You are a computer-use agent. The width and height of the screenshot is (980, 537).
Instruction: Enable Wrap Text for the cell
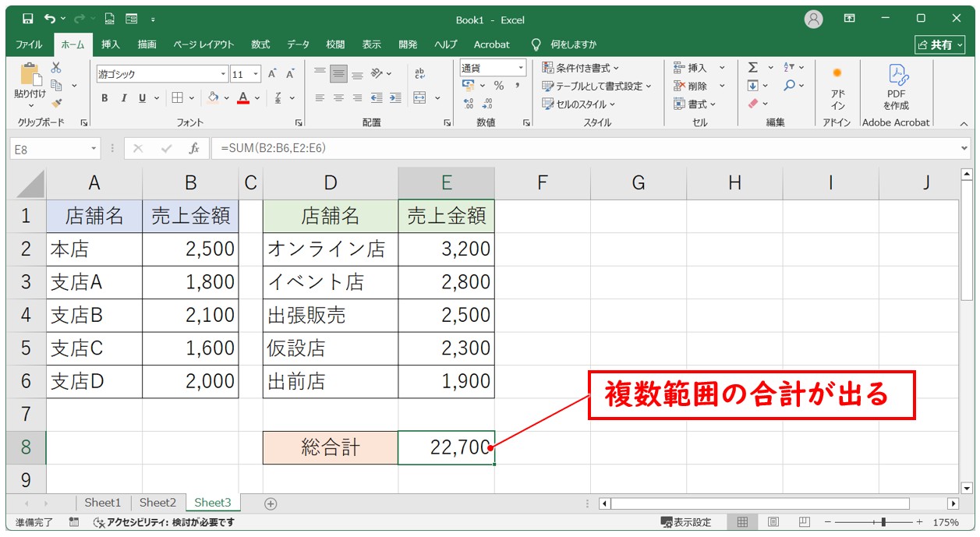[420, 73]
